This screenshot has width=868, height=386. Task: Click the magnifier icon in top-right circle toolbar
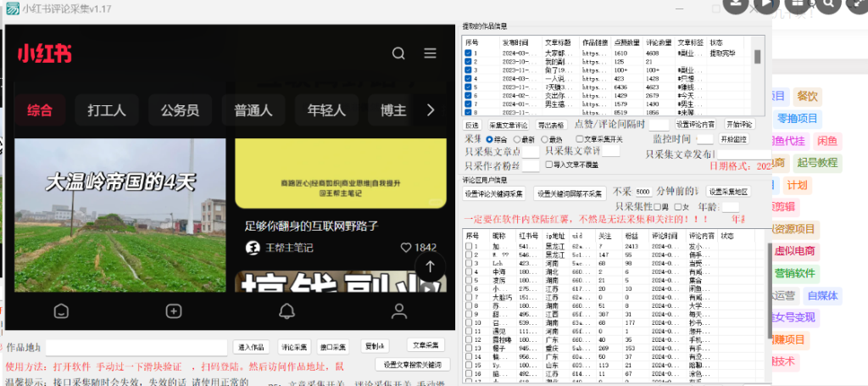829,5
